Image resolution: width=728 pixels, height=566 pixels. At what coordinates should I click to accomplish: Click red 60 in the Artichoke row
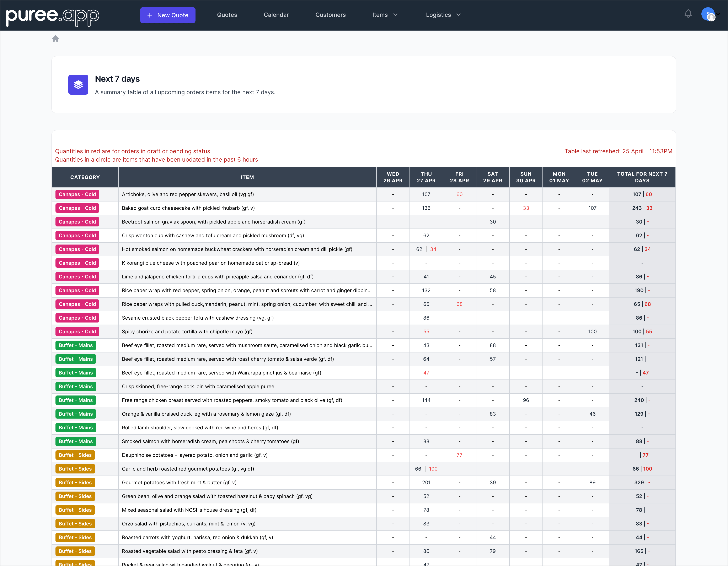click(x=459, y=194)
